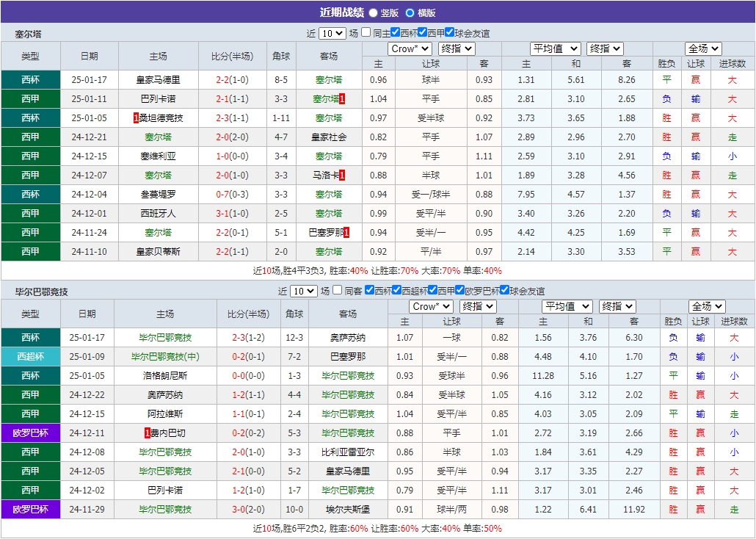Switch to 竖版 layout
Image resolution: width=756 pixels, height=539 pixels.
pyautogui.click(x=374, y=12)
